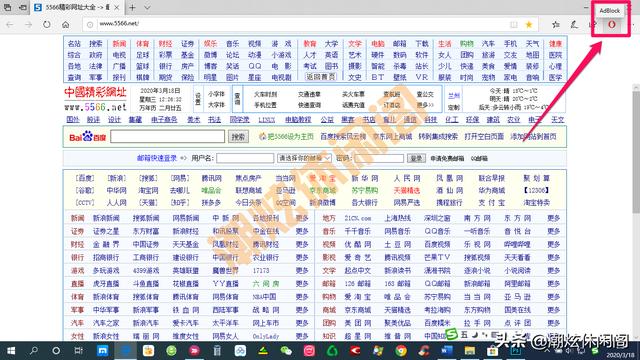
Task: Open the 新闻 category in top grid
Action: [x=120, y=44]
